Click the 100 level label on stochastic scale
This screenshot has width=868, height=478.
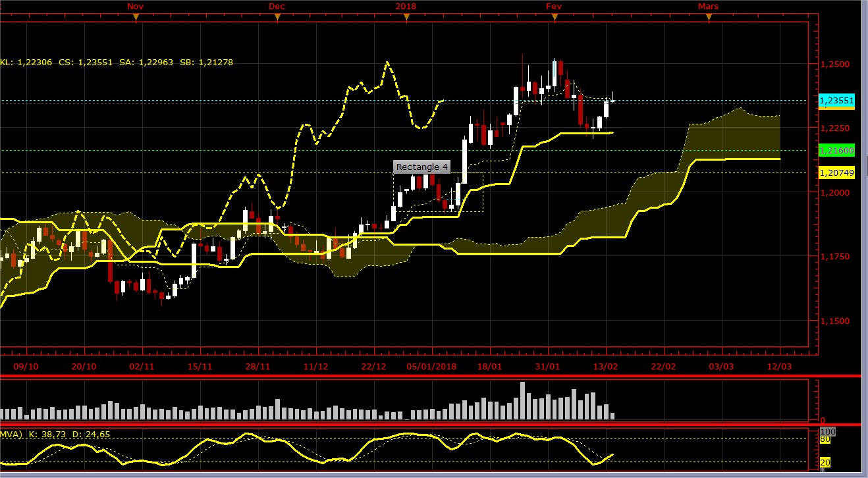(x=828, y=432)
